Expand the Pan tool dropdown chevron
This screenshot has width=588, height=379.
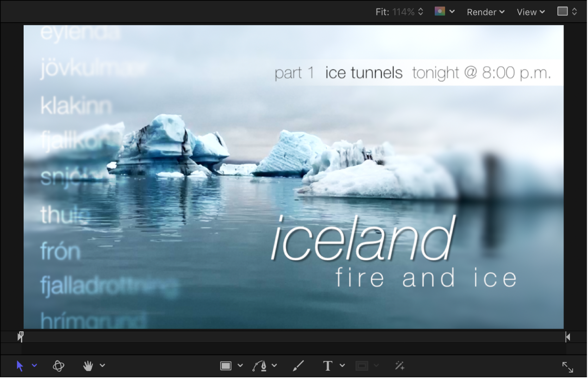pos(102,366)
